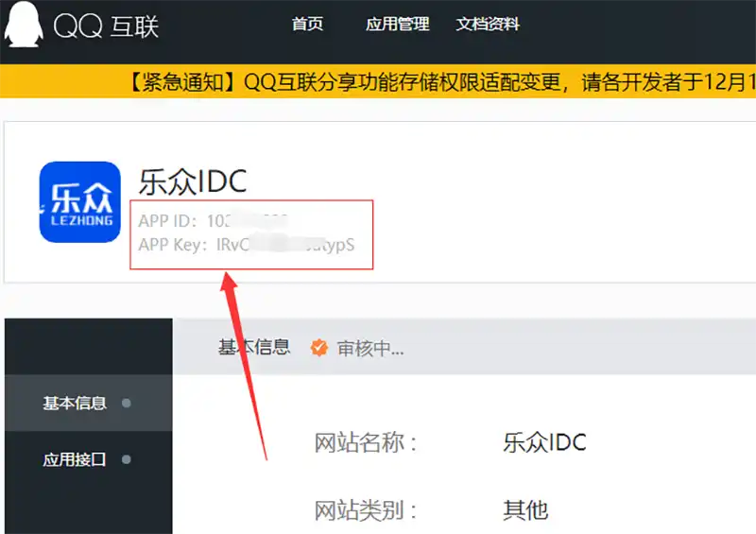Go to 应用管理 in the top navigation
The width and height of the screenshot is (756, 534).
pyautogui.click(x=397, y=25)
